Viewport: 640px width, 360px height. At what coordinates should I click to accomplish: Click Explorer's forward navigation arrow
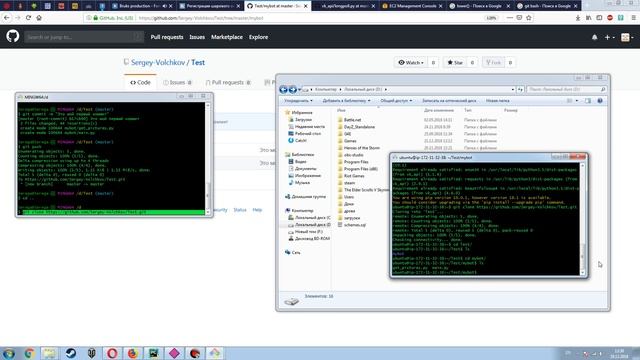click(x=292, y=89)
